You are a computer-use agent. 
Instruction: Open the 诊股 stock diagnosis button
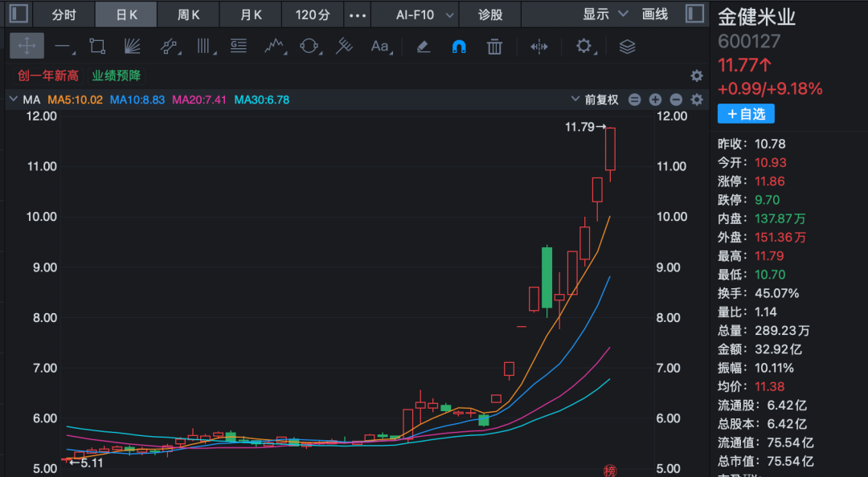pos(490,14)
